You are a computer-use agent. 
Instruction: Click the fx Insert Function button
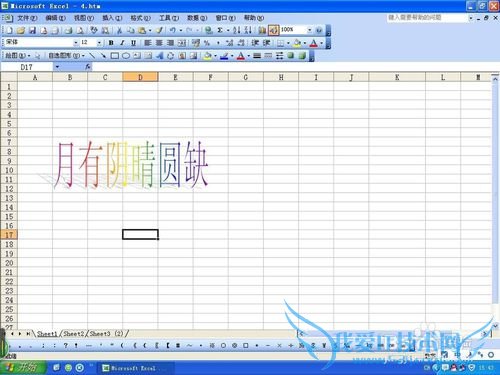87,67
